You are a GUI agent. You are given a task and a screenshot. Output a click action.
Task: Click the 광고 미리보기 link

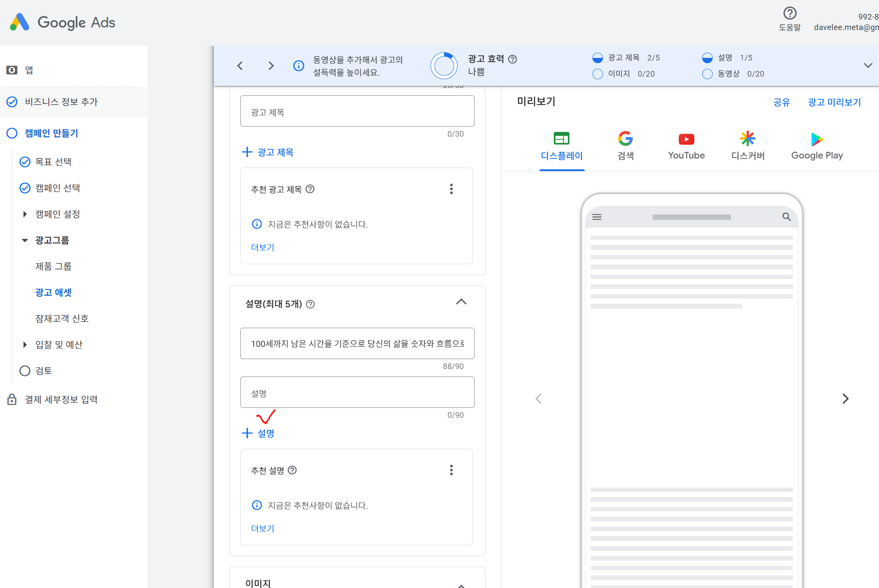click(x=834, y=102)
